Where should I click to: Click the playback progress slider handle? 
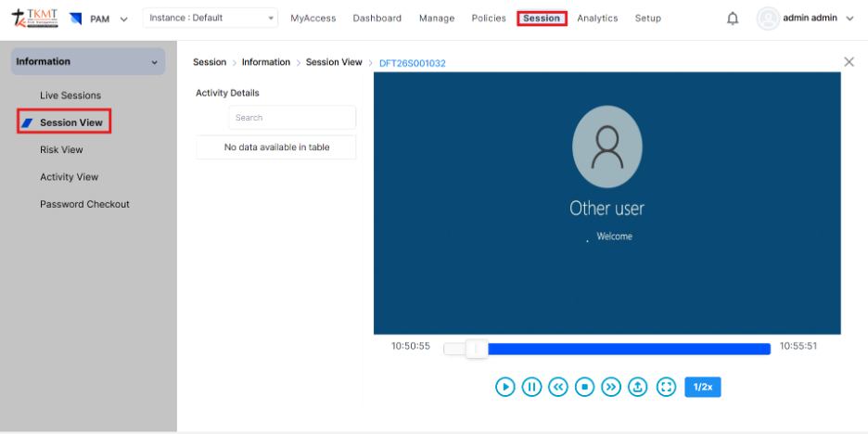click(477, 349)
